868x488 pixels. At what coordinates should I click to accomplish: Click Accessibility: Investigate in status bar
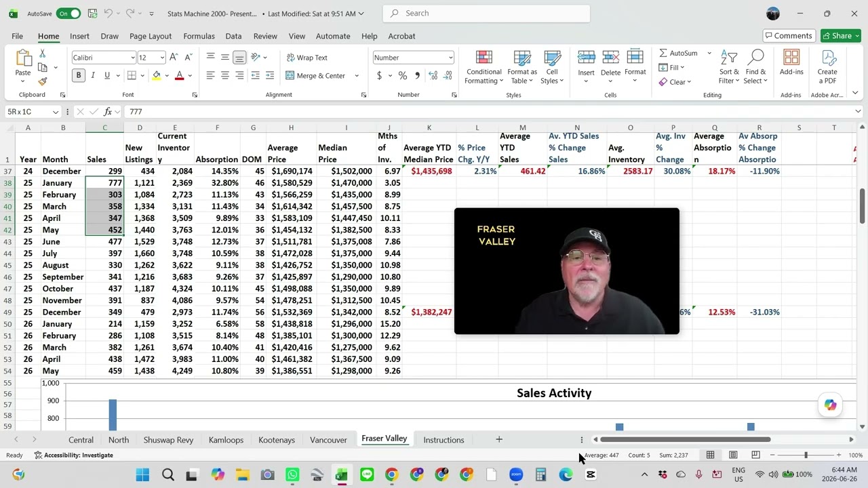pos(74,455)
